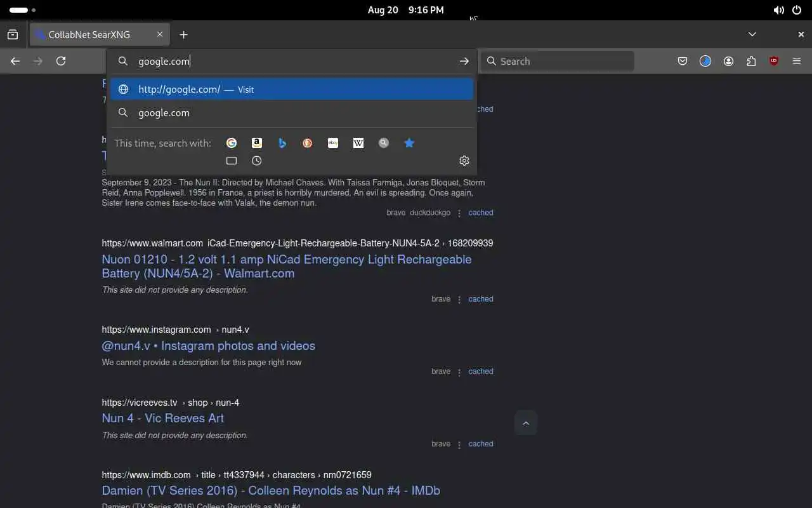Open the Firefox account menu

pyautogui.click(x=728, y=61)
